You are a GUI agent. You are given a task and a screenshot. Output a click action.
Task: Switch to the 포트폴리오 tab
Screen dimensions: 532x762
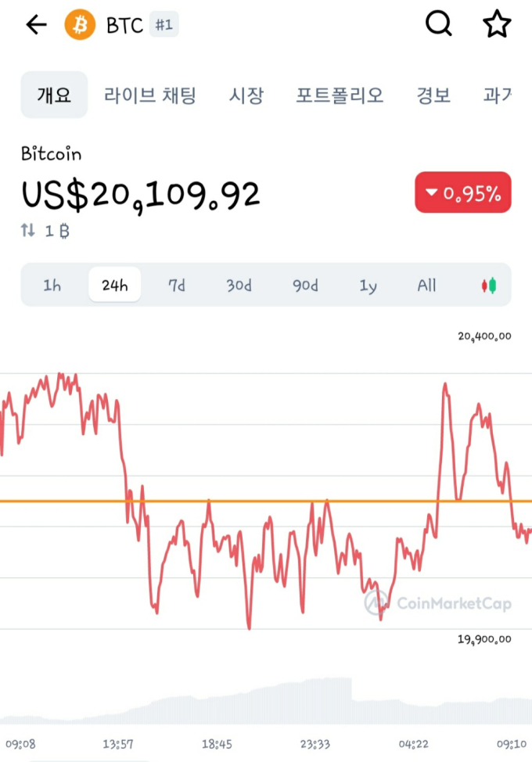[340, 95]
